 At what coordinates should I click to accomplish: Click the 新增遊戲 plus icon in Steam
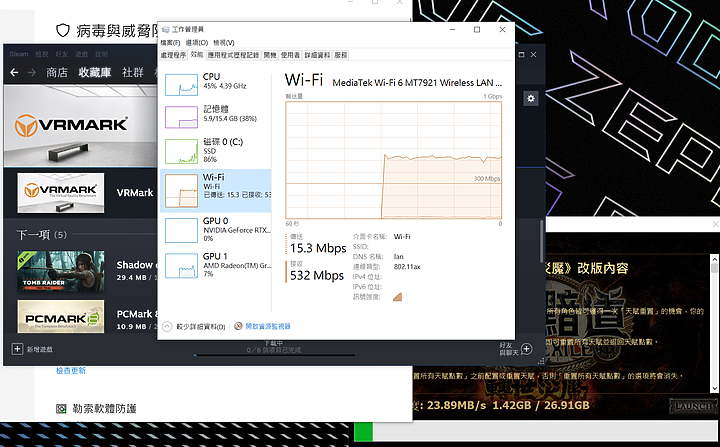pos(17,349)
